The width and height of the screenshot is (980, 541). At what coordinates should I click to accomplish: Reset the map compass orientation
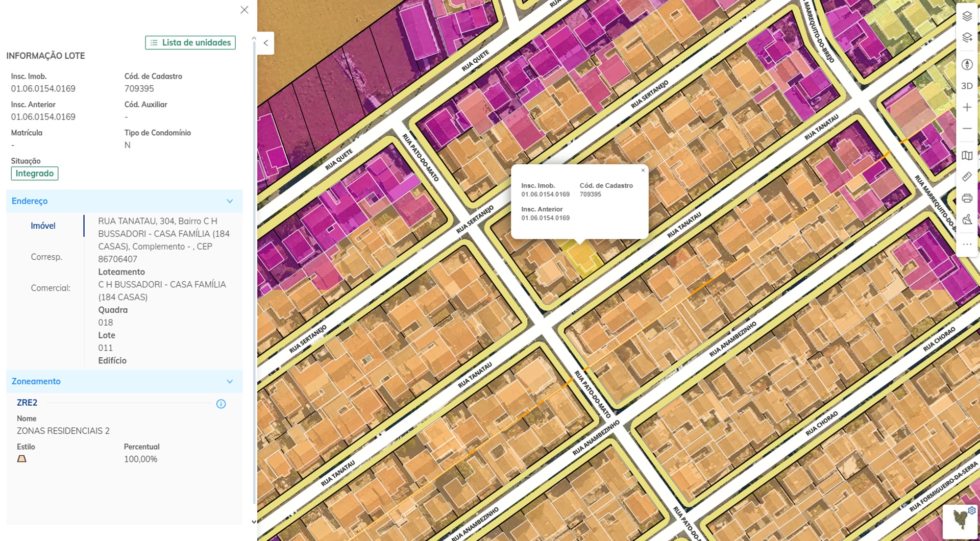click(x=967, y=64)
